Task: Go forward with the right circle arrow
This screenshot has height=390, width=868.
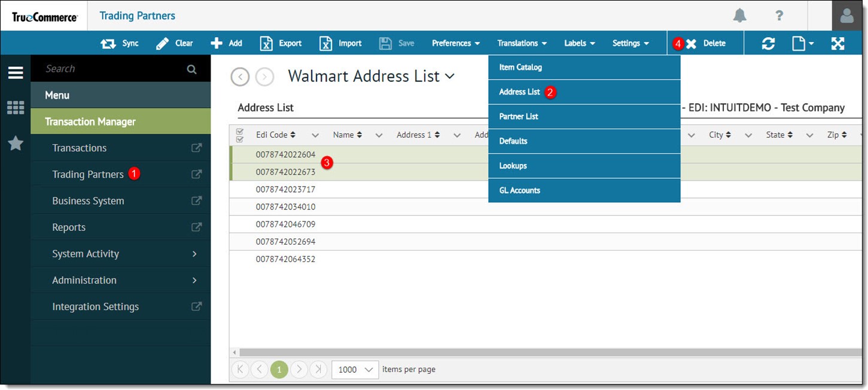Action: [264, 77]
